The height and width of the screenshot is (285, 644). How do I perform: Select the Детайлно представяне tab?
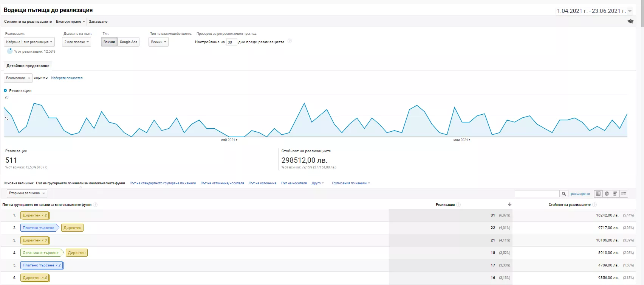pos(28,66)
